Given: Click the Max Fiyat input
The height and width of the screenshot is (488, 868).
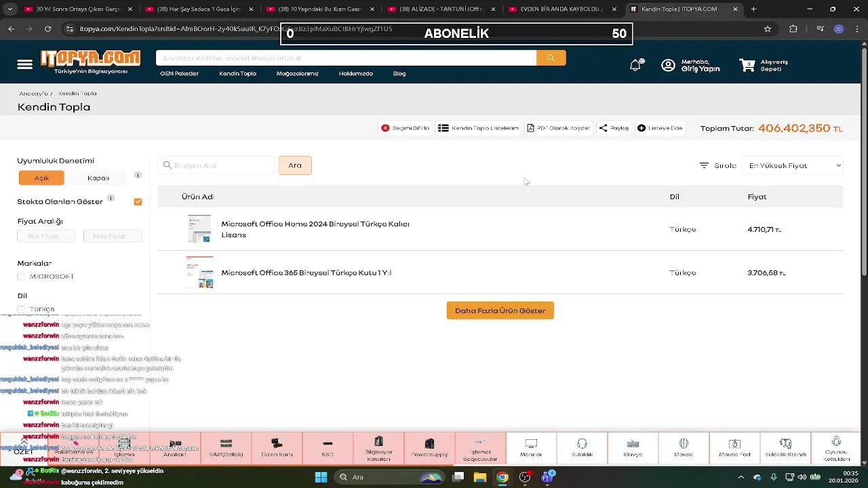Looking at the screenshot, I should 113,236.
